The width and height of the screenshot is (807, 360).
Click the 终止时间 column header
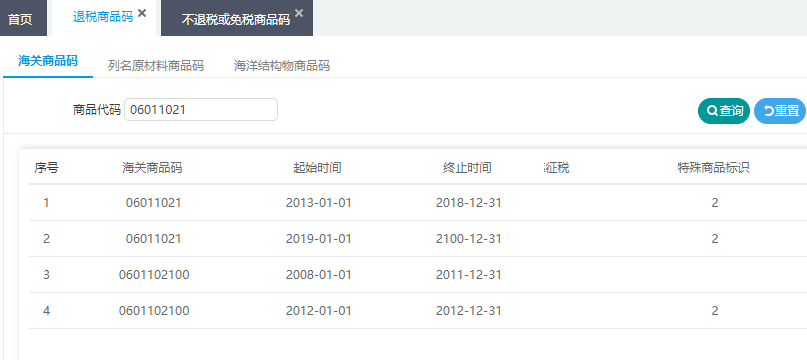(467, 168)
